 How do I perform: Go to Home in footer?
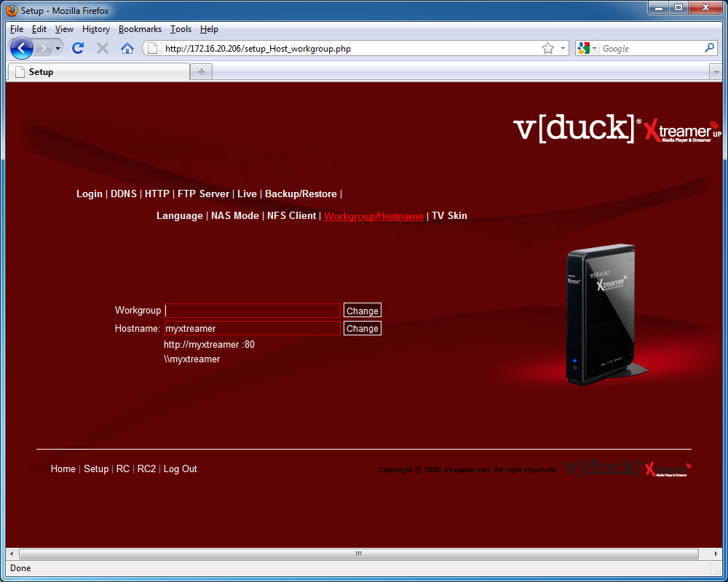click(x=63, y=469)
